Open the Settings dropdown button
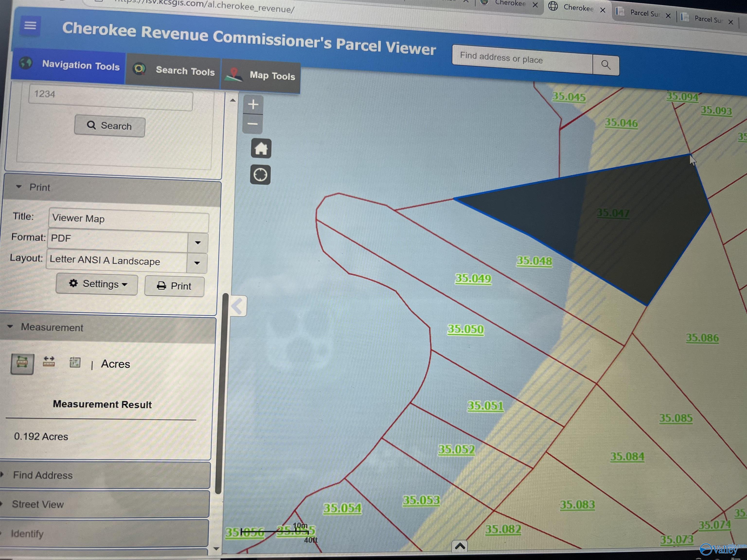Screen dimensions: 747x560 pyautogui.click(x=97, y=285)
